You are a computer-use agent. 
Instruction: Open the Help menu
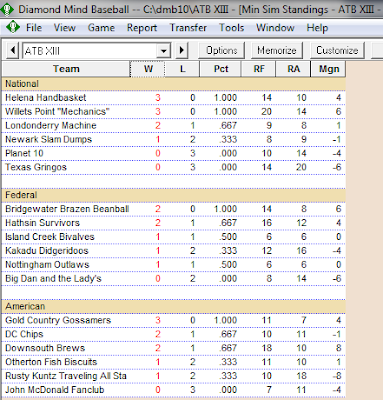click(317, 28)
